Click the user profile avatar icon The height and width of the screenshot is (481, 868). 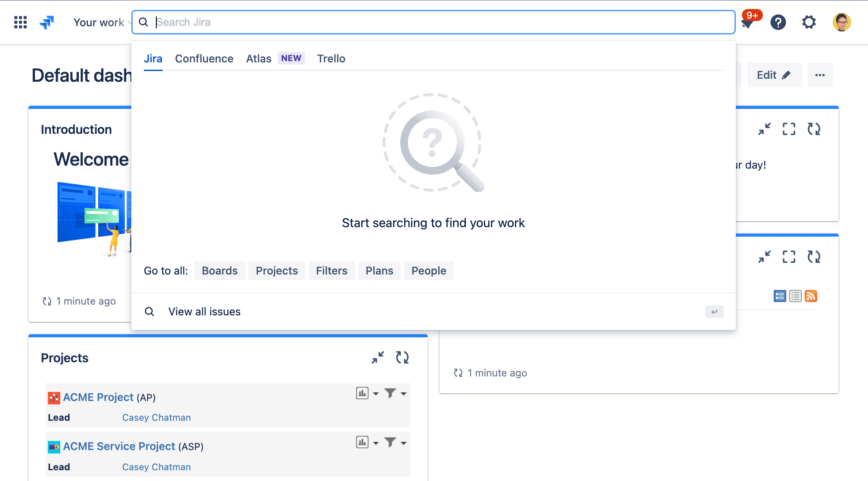(x=842, y=22)
